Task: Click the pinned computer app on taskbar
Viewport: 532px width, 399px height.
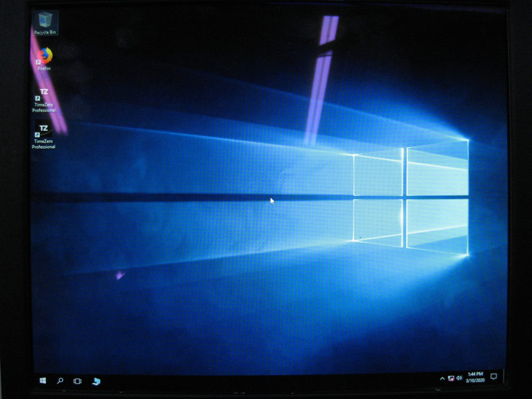Action: tap(96, 381)
